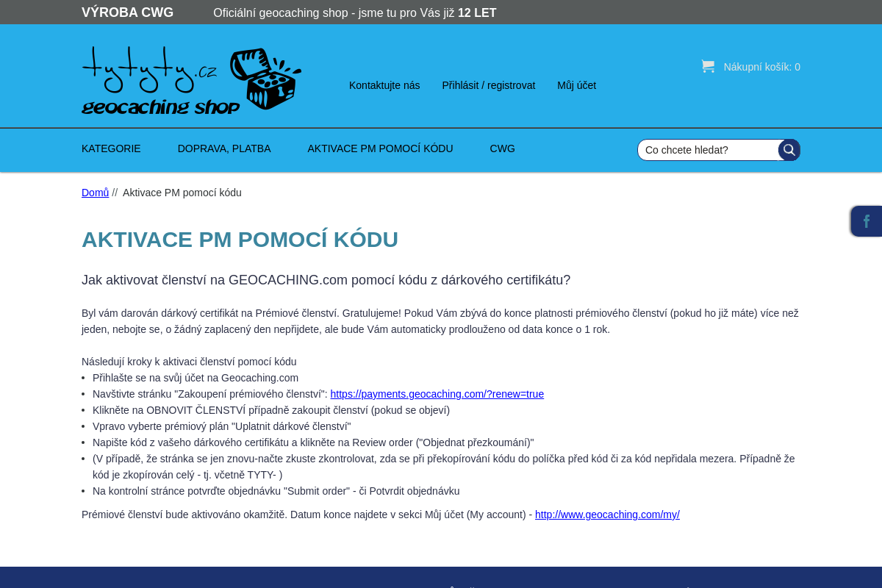The image size is (882, 588).
Task: Open DOPRAVA, PLATBA in navigation bar
Action: pos(224,148)
